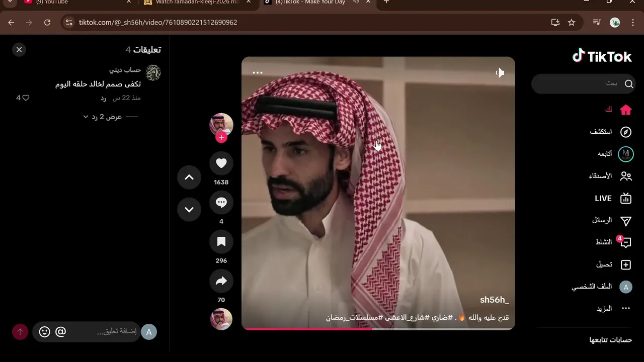Close the comments panel
This screenshot has height=362, width=644.
19,50
